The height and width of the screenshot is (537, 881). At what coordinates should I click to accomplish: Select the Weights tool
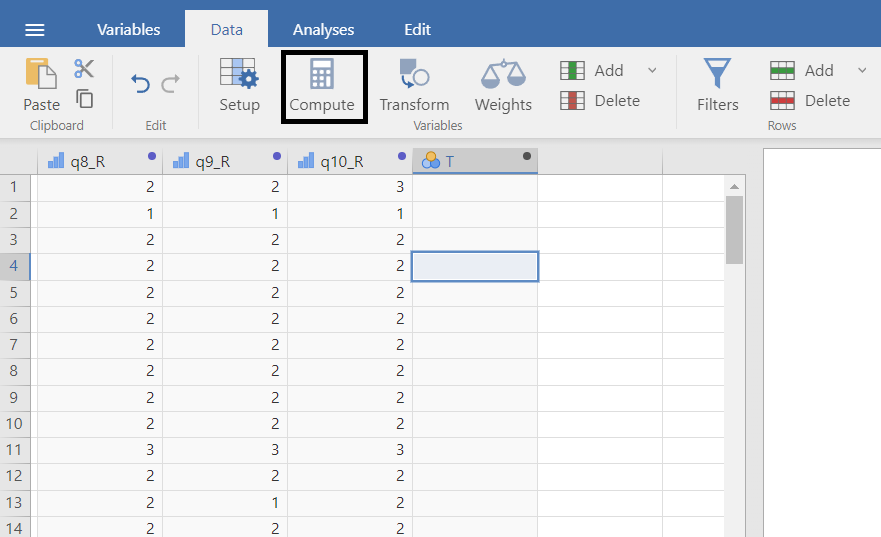tap(503, 85)
